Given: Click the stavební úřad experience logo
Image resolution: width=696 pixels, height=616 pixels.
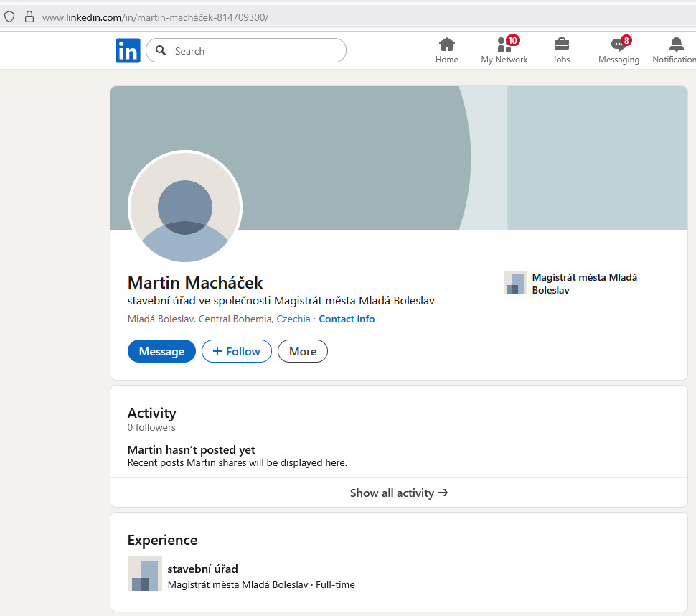Looking at the screenshot, I should pos(144,574).
